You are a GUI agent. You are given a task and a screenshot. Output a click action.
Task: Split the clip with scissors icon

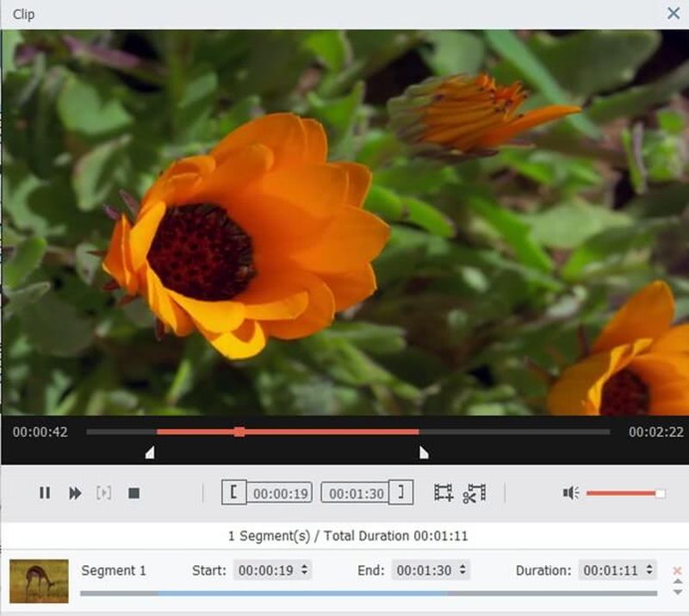[x=475, y=493]
